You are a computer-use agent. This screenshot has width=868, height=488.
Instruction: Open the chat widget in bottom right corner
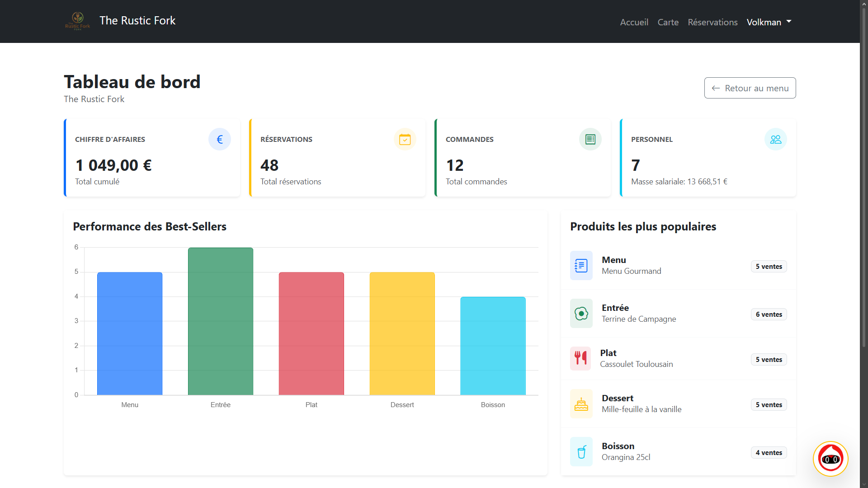pyautogui.click(x=830, y=459)
